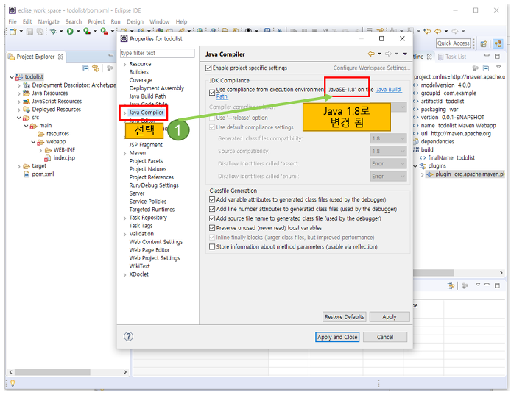This screenshot has width=511, height=420.
Task: Open the Window menu
Action: click(x=159, y=21)
